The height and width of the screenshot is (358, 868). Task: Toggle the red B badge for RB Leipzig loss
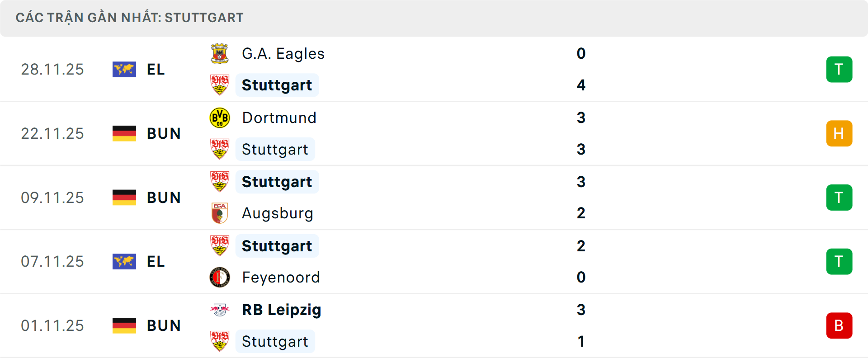tap(839, 325)
